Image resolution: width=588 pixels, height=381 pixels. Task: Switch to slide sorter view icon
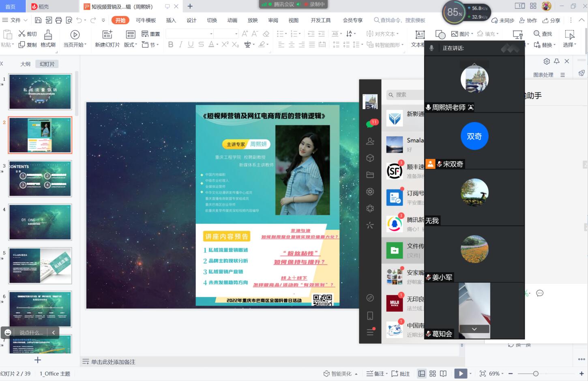coord(433,374)
